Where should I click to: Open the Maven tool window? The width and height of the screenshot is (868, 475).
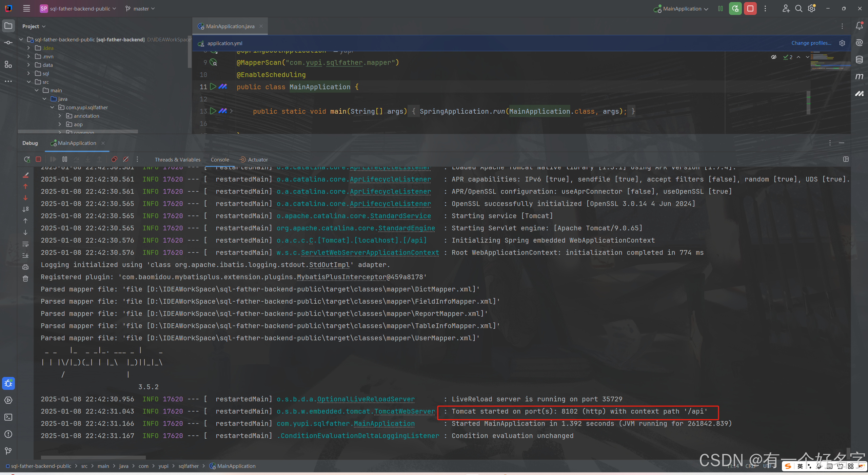[x=859, y=76]
